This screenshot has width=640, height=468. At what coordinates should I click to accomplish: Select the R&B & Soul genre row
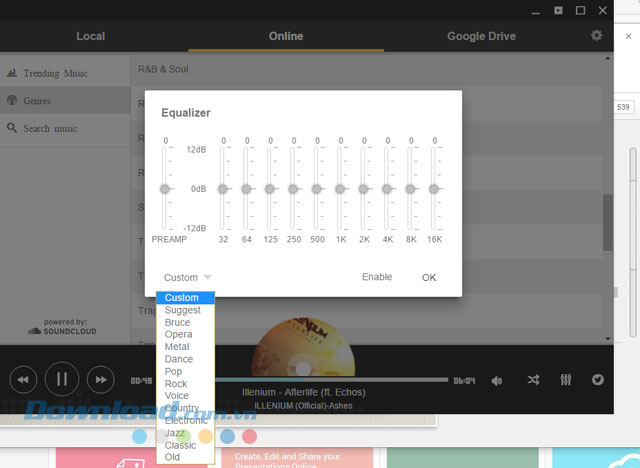300,69
